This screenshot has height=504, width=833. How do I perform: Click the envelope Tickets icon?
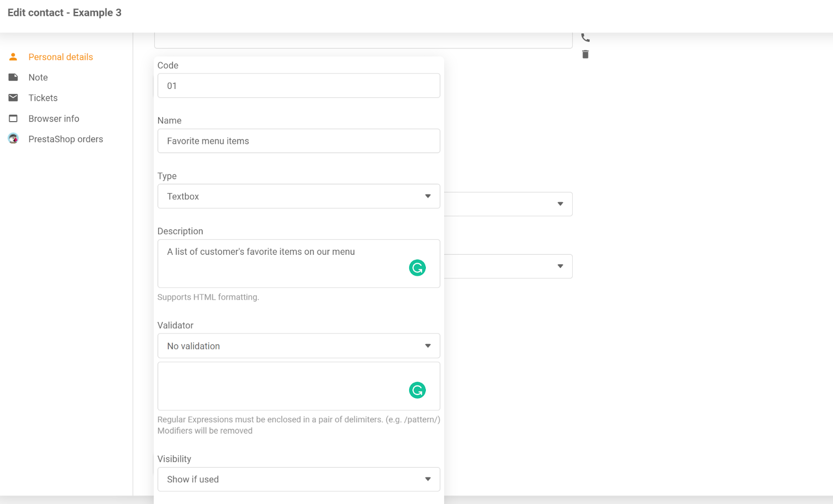click(14, 98)
